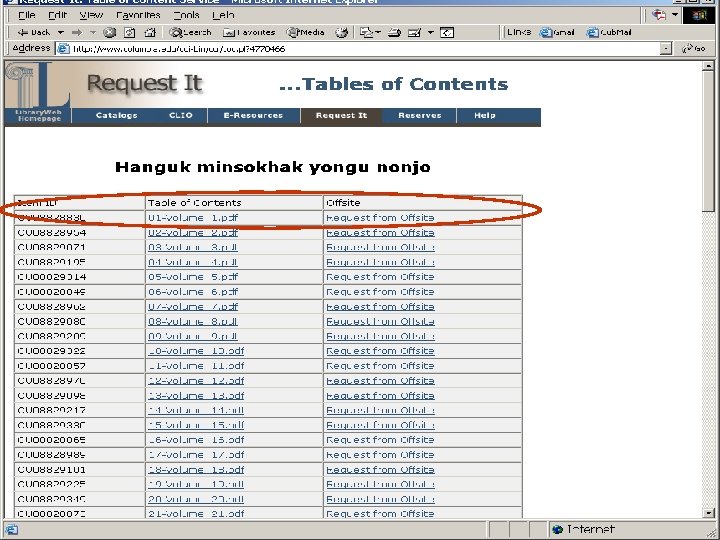Open the 01-volume_1.pdf link

pyautogui.click(x=193, y=218)
